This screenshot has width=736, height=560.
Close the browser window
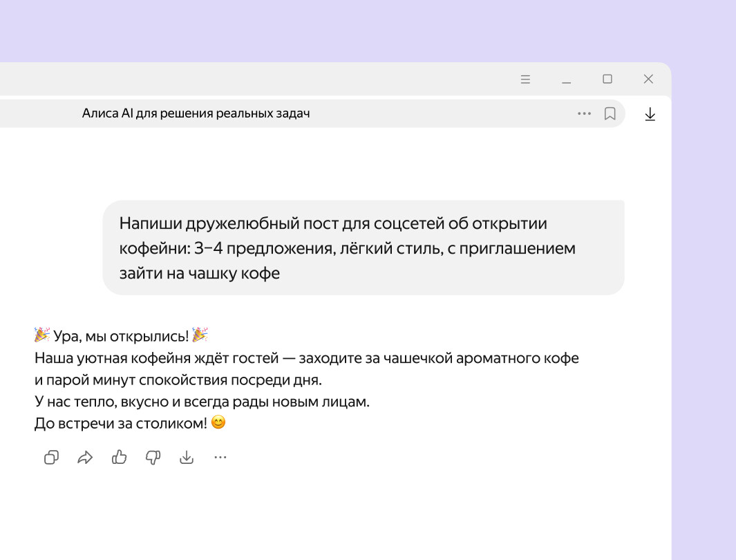tap(648, 79)
